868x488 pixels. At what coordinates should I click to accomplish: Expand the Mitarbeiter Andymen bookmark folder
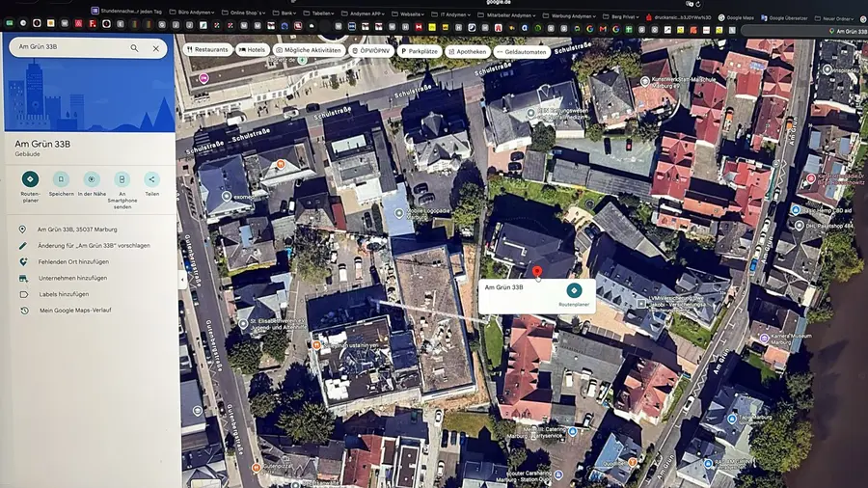pyautogui.click(x=506, y=14)
